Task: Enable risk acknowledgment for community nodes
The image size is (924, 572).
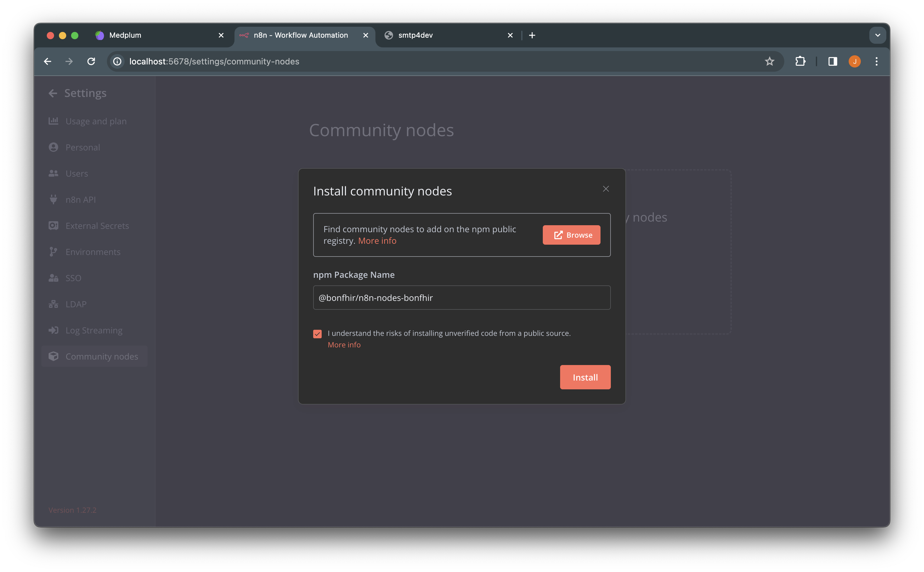Action: (x=317, y=333)
